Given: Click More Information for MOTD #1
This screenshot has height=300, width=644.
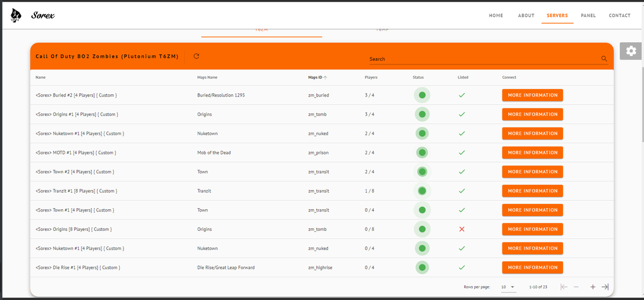Looking at the screenshot, I should [x=532, y=152].
